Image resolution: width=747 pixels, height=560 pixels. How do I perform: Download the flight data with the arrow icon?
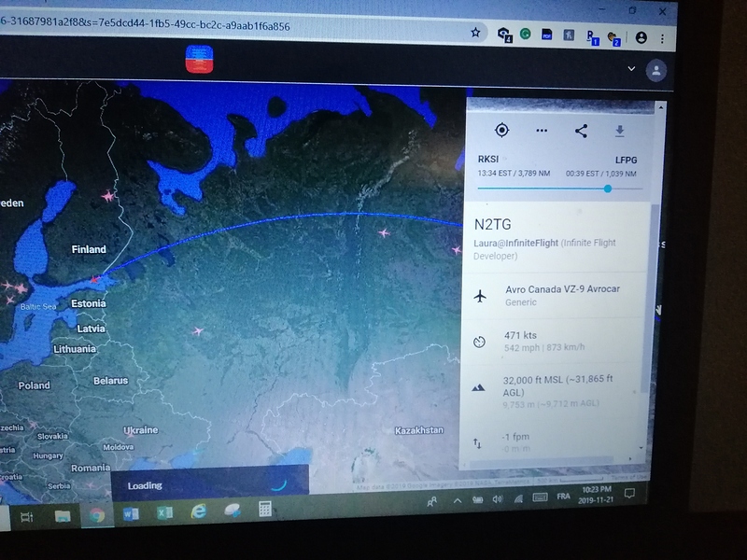pyautogui.click(x=619, y=131)
